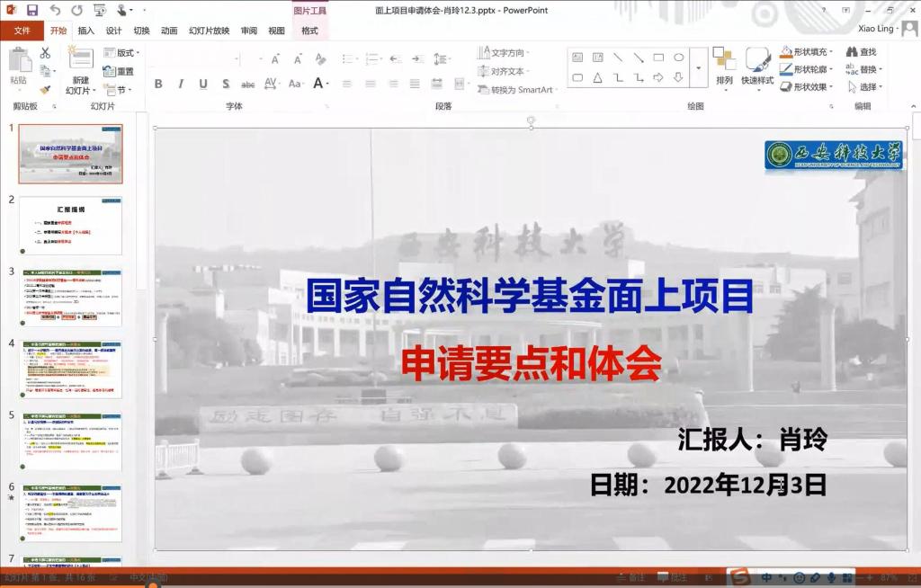Pick the triangle shape from shapes gallery

597,77
